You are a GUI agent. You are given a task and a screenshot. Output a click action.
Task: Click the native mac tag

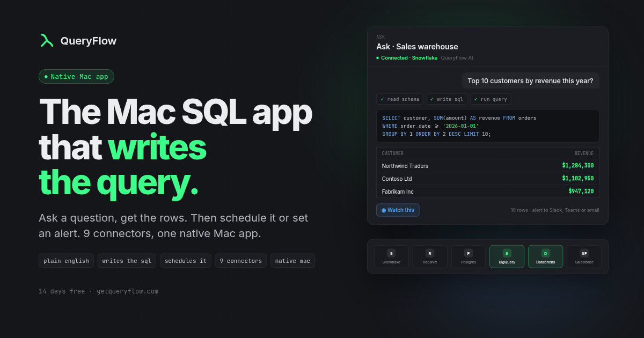tap(292, 261)
